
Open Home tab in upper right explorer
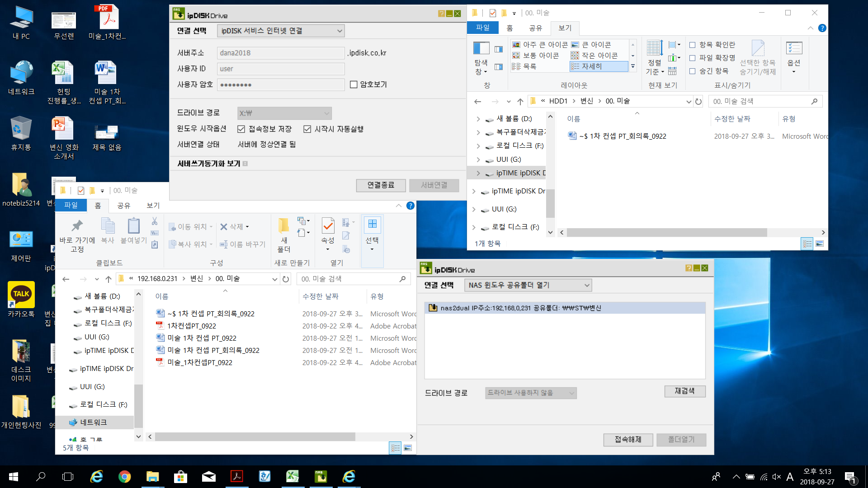[x=509, y=28]
